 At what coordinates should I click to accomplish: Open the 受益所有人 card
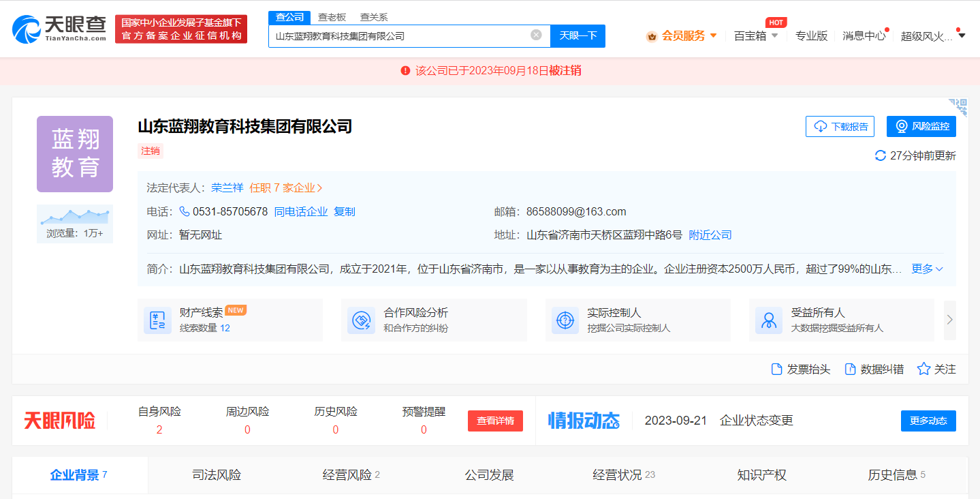(x=840, y=320)
